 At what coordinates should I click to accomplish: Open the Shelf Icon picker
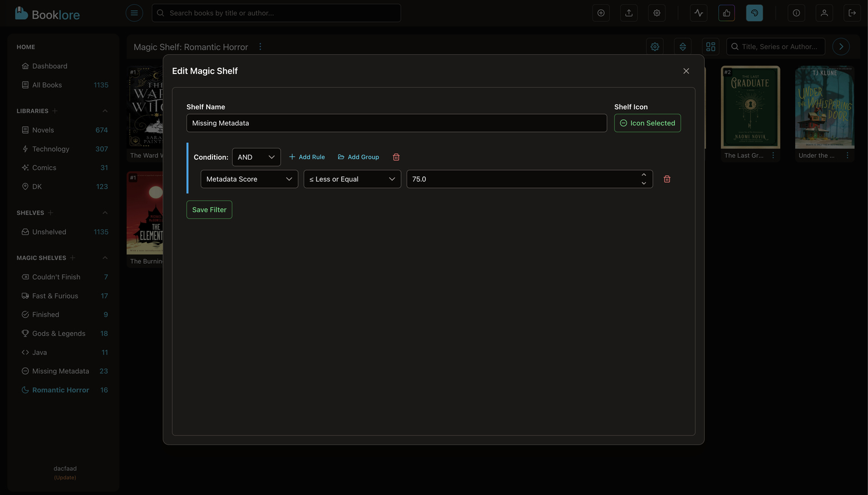[647, 123]
